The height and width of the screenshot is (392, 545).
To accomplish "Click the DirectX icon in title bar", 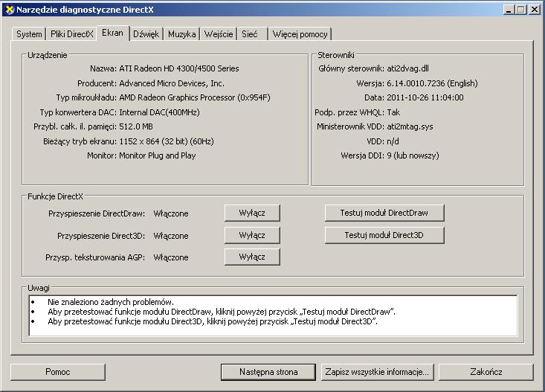I will coord(10,10).
